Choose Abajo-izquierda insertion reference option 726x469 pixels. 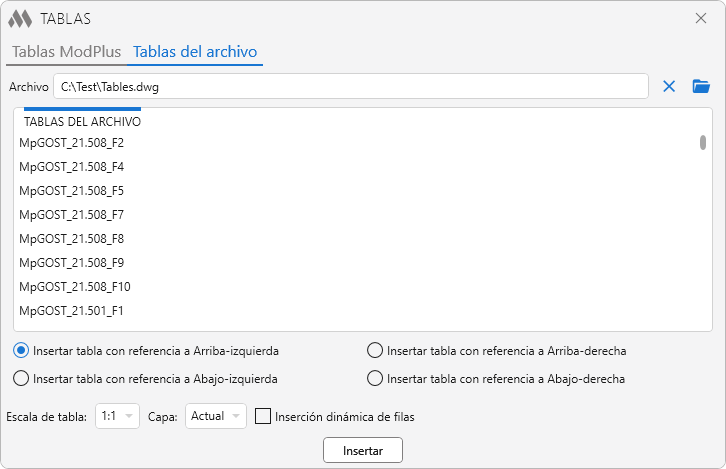tap(21, 379)
